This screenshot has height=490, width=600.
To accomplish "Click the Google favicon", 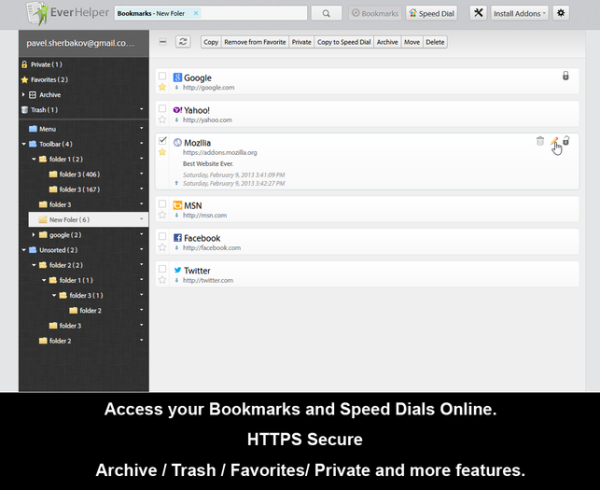I will (x=177, y=77).
